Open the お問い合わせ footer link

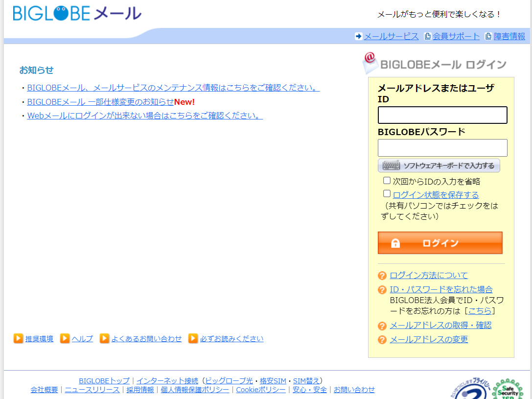click(x=354, y=390)
